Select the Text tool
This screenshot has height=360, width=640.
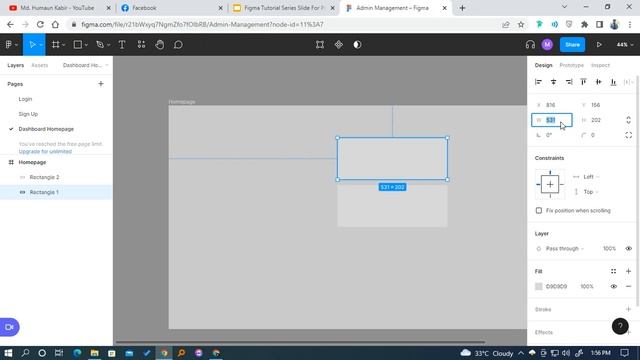(122, 44)
